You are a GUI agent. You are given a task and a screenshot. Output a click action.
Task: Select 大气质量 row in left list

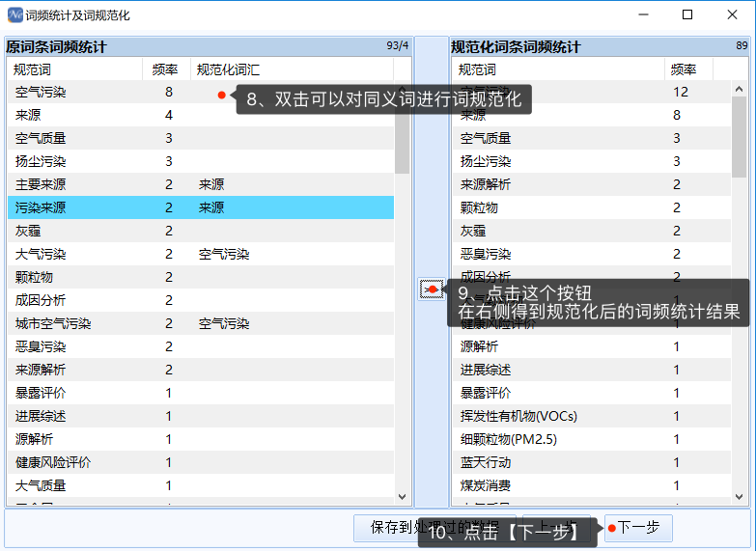coord(201,485)
